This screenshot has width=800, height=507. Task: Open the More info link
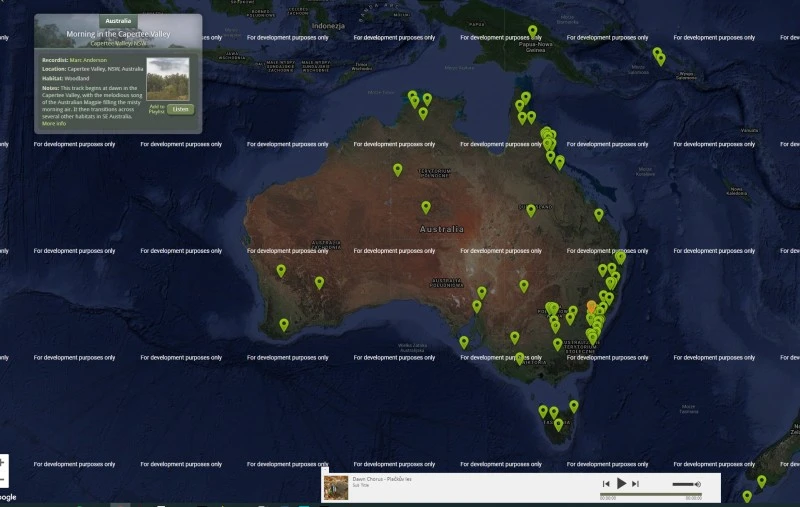click(54, 123)
